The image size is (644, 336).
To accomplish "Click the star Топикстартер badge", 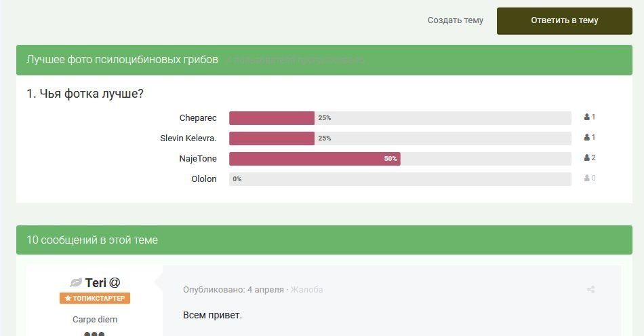I will 95,298.
